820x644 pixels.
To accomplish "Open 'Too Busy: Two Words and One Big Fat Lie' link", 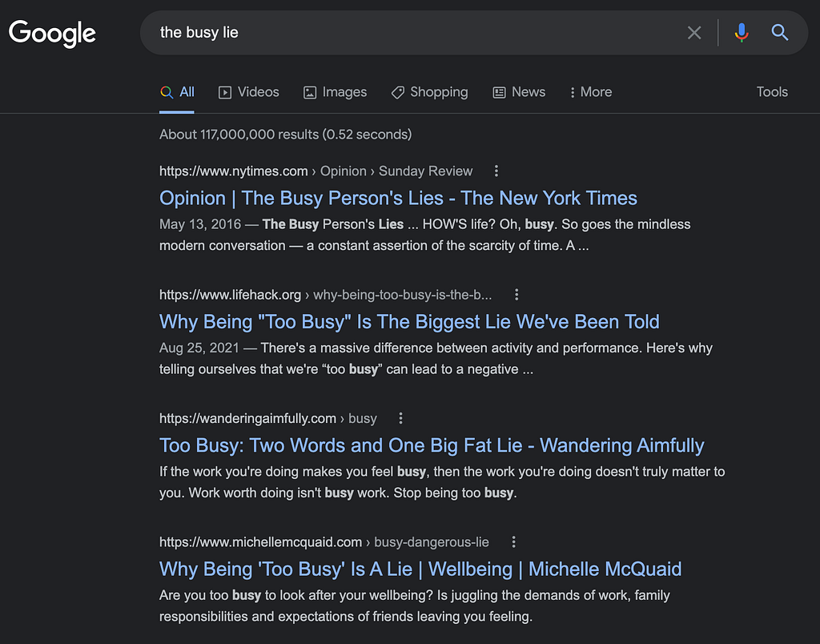I will point(432,445).
